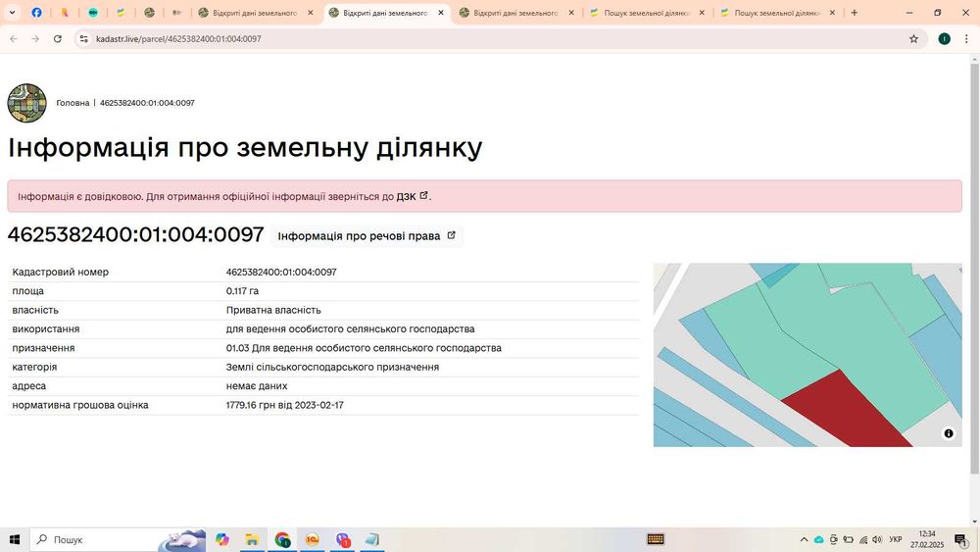This screenshot has height=552, width=980.
Task: Open Windows Start menu
Action: coord(15,539)
